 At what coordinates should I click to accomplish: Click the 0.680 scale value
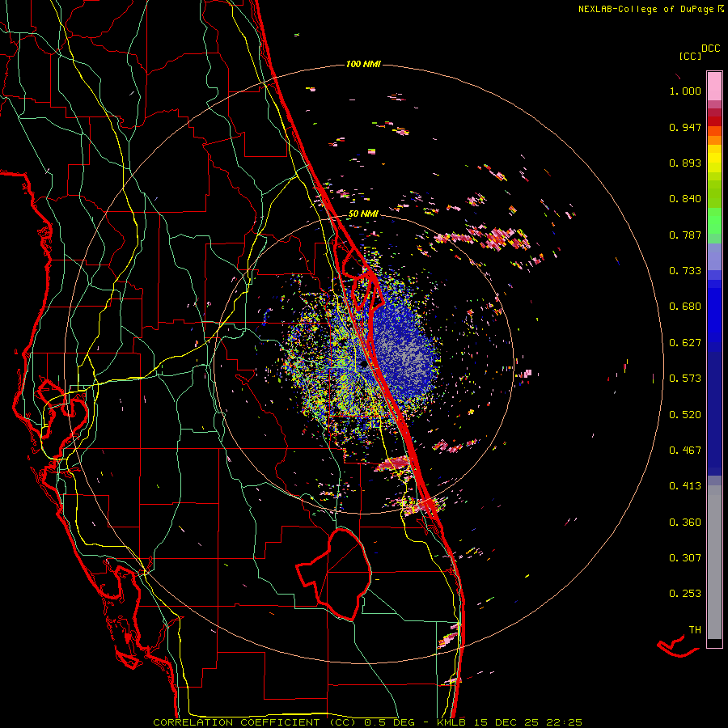685,307
